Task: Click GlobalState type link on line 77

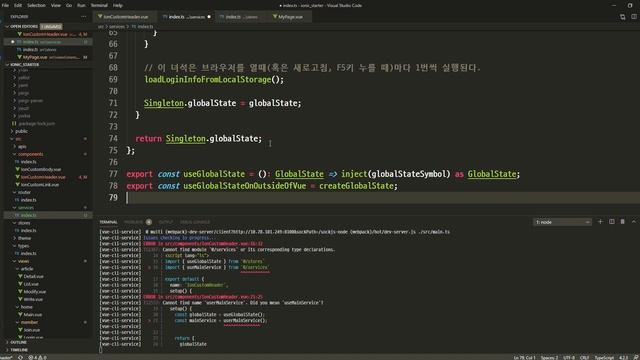Action: pos(299,174)
